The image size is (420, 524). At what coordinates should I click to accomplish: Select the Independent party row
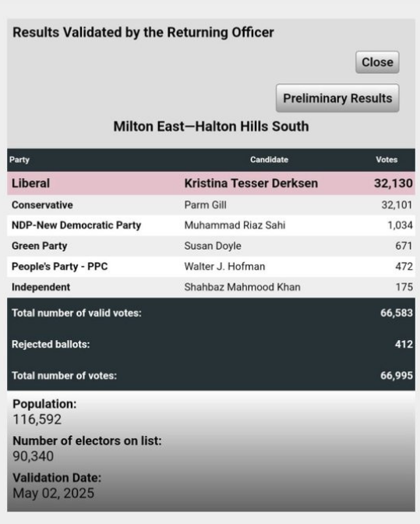[211, 288]
